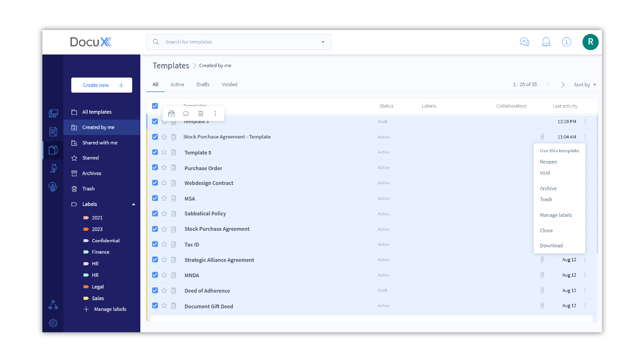The height and width of the screenshot is (362, 644).
Task: Open the pen signing icon in left rail
Action: click(53, 168)
